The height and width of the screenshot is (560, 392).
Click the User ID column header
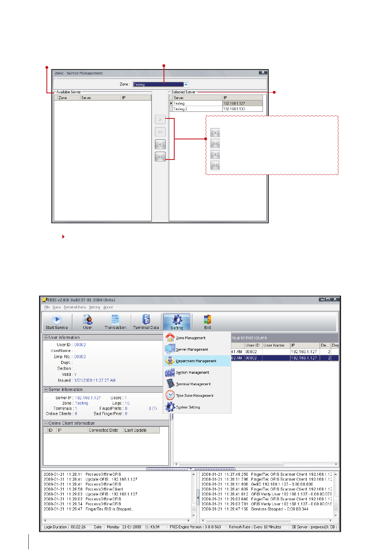point(253,345)
